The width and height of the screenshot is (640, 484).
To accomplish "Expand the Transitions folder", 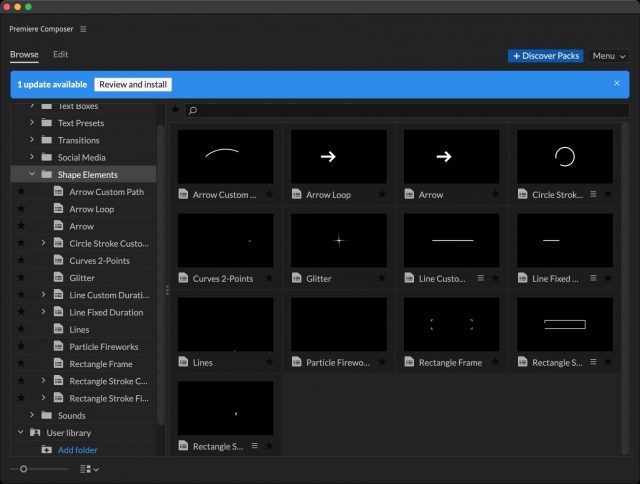I will [32, 140].
